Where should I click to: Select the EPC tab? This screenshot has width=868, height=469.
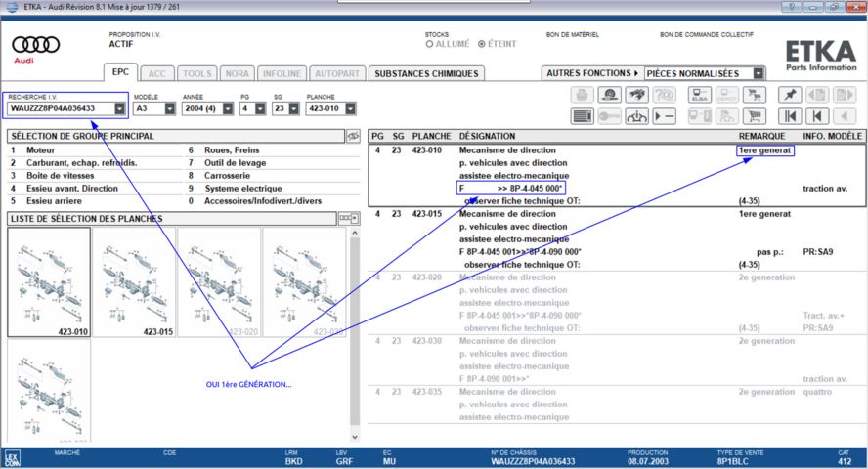point(120,72)
